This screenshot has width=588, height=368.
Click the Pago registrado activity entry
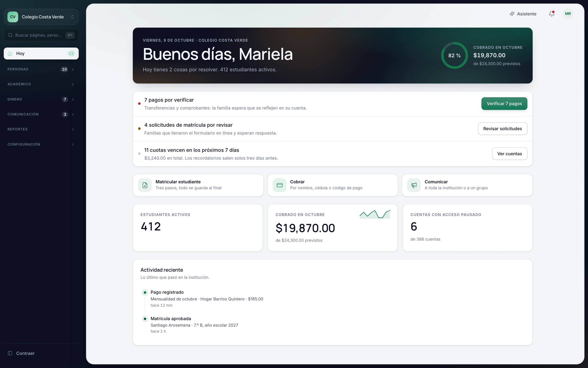[206, 298]
